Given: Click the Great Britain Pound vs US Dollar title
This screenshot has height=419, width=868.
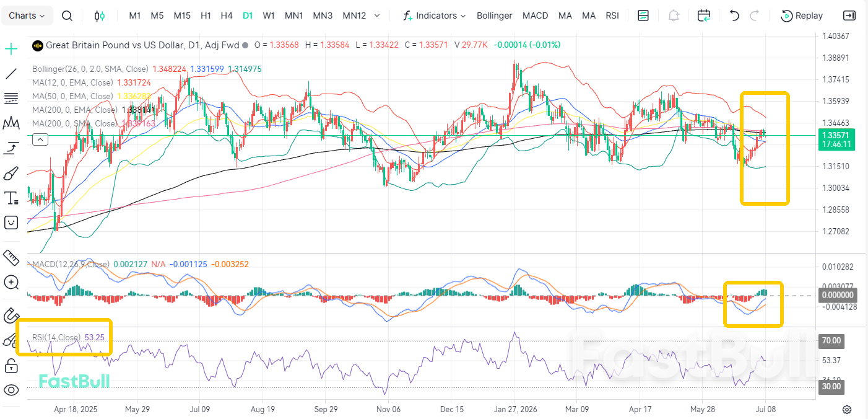Looking at the screenshot, I should [x=142, y=45].
